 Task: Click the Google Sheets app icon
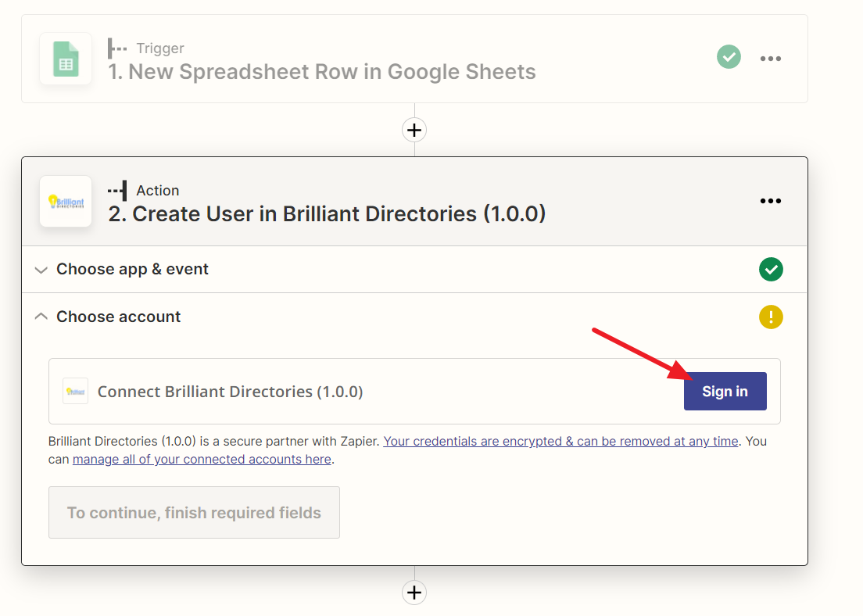[x=66, y=59]
